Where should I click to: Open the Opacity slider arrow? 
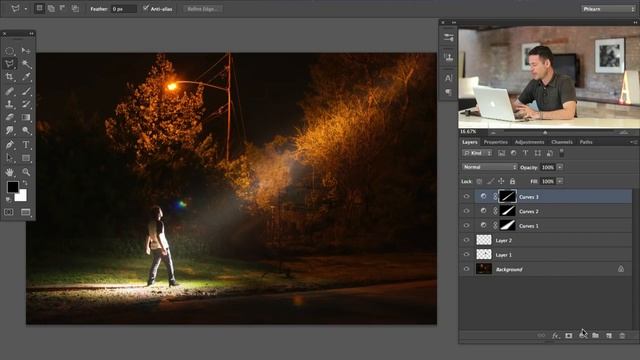[x=560, y=167]
